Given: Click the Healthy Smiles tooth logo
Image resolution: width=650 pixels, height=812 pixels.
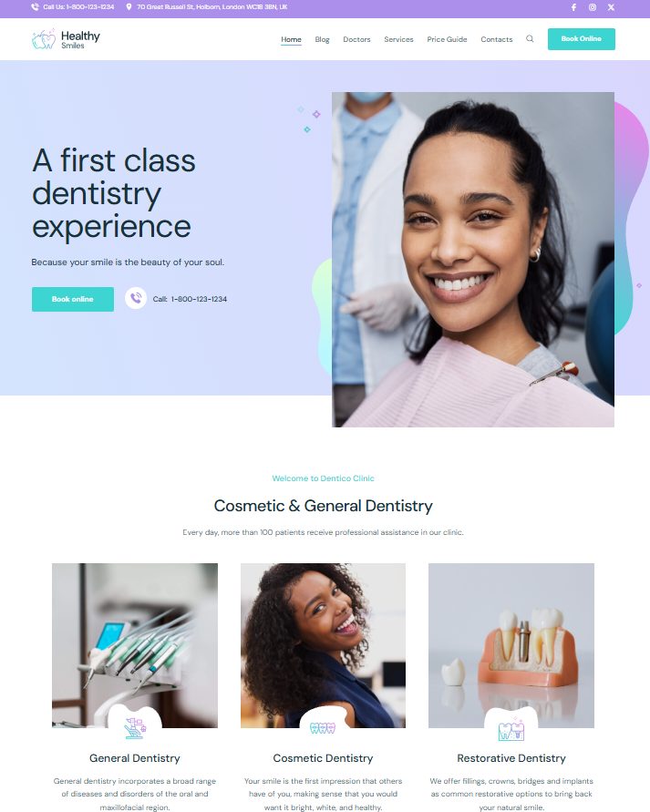Looking at the screenshot, I should (44, 39).
